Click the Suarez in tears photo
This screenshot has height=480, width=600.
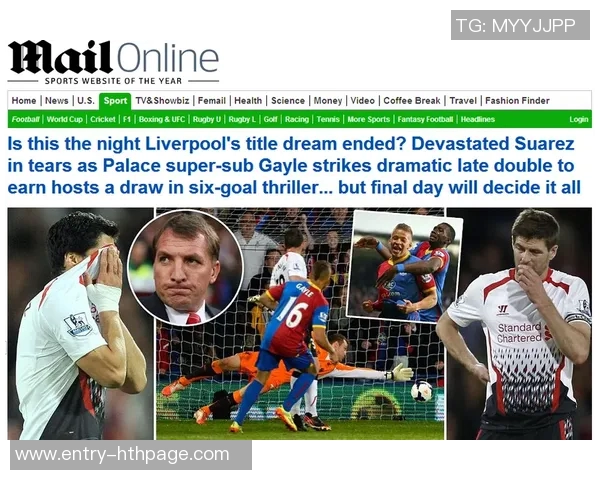(x=80, y=324)
